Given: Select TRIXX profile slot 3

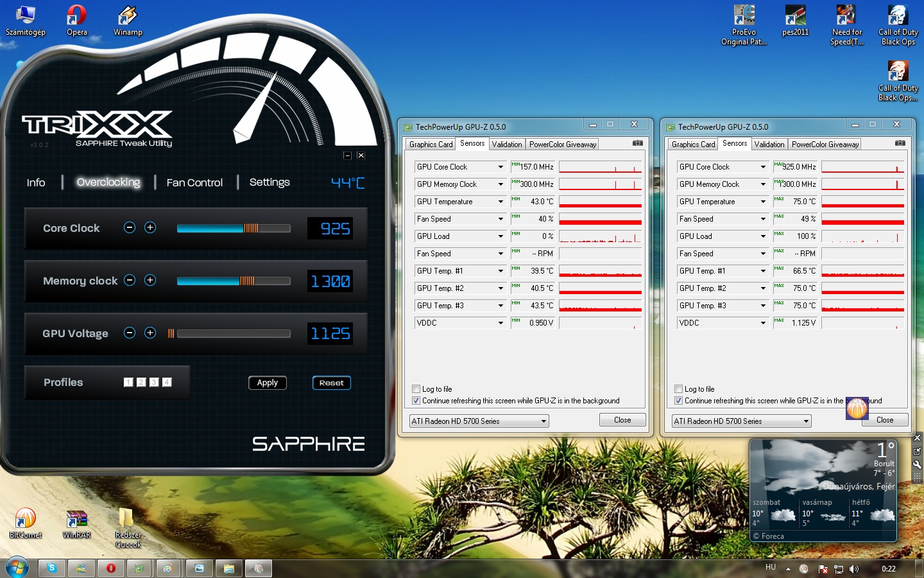Looking at the screenshot, I should point(154,382).
